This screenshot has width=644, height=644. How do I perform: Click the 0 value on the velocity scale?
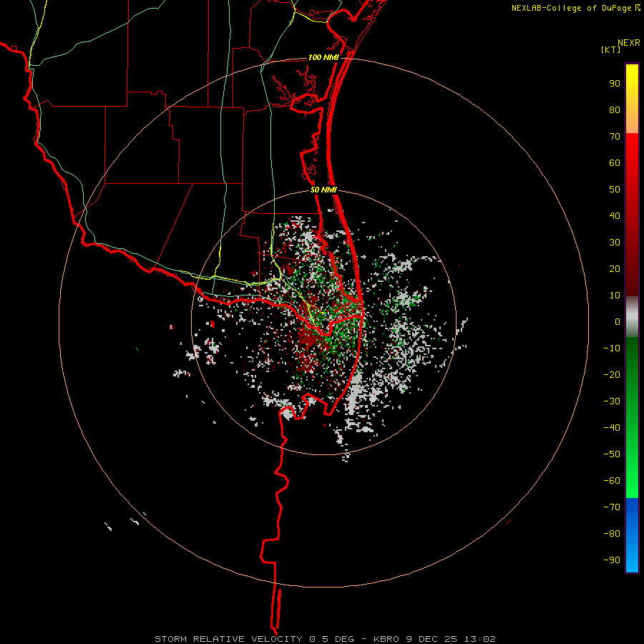618,321
